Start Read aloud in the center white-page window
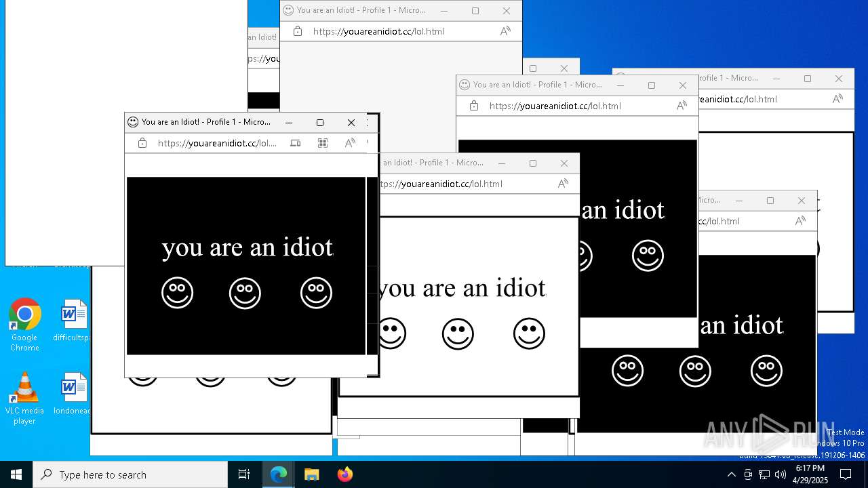The height and width of the screenshot is (488, 868). click(563, 184)
